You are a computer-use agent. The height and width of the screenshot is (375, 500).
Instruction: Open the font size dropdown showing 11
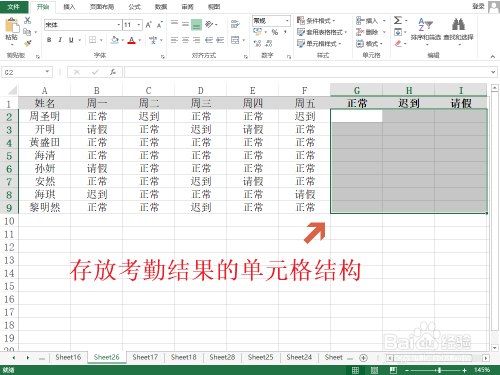139,25
